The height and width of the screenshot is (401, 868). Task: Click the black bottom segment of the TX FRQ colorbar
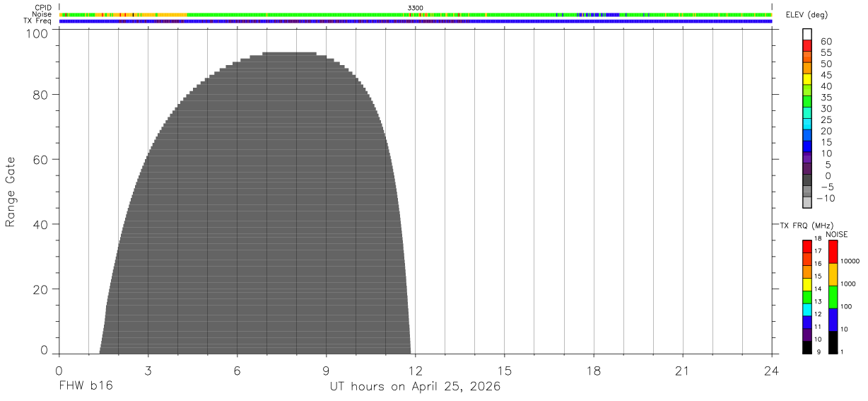point(807,348)
